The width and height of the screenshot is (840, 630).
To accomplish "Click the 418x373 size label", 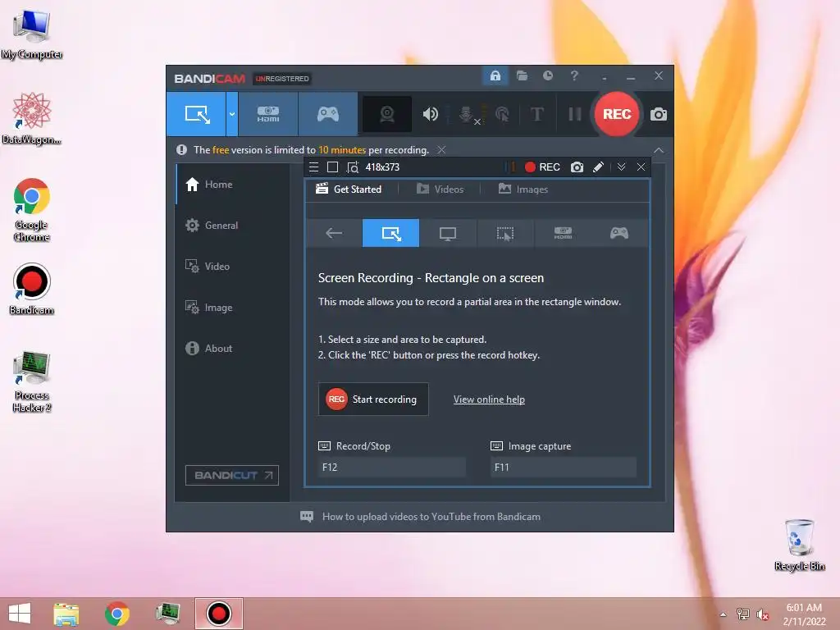I will (382, 167).
